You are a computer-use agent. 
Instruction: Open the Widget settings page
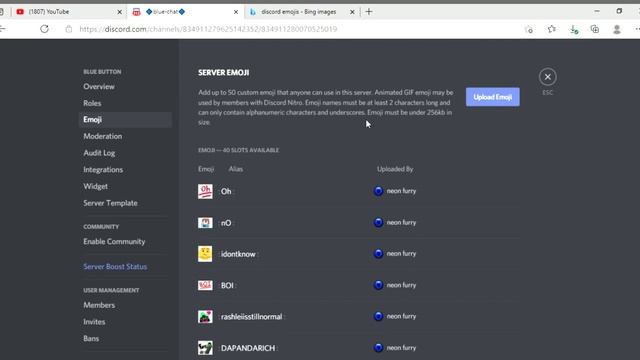[x=96, y=186]
